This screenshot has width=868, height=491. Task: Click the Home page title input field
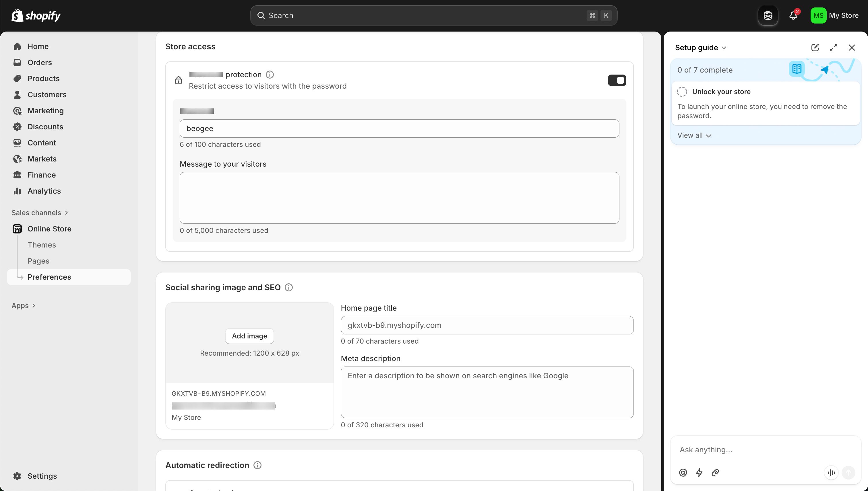(x=487, y=325)
